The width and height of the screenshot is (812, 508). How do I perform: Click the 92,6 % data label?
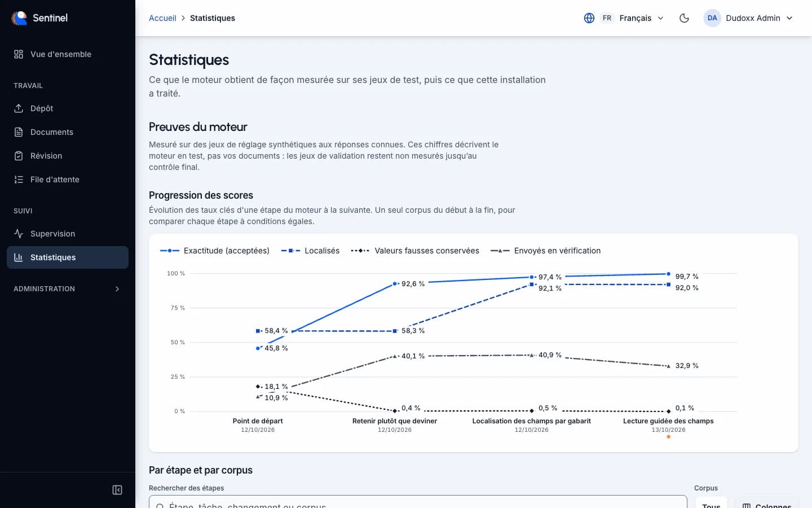tap(413, 284)
